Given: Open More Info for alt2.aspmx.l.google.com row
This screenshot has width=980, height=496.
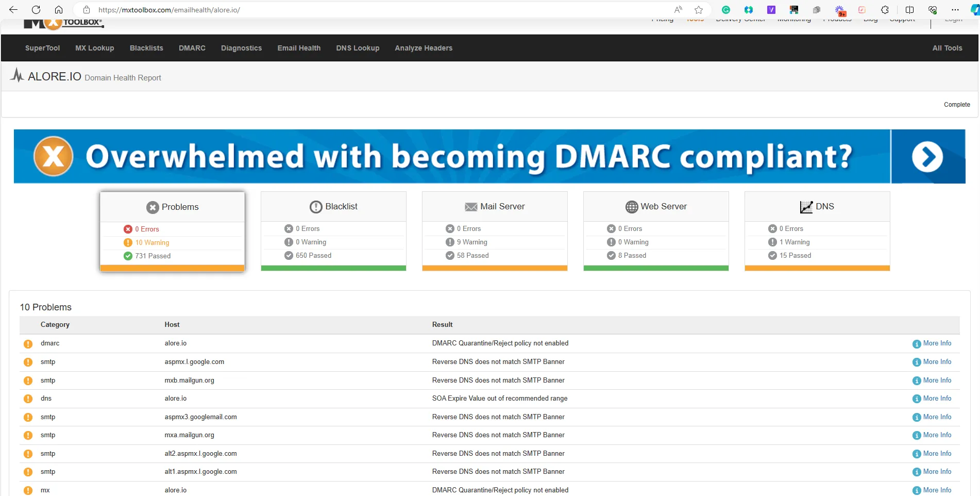Looking at the screenshot, I should pyautogui.click(x=932, y=454).
